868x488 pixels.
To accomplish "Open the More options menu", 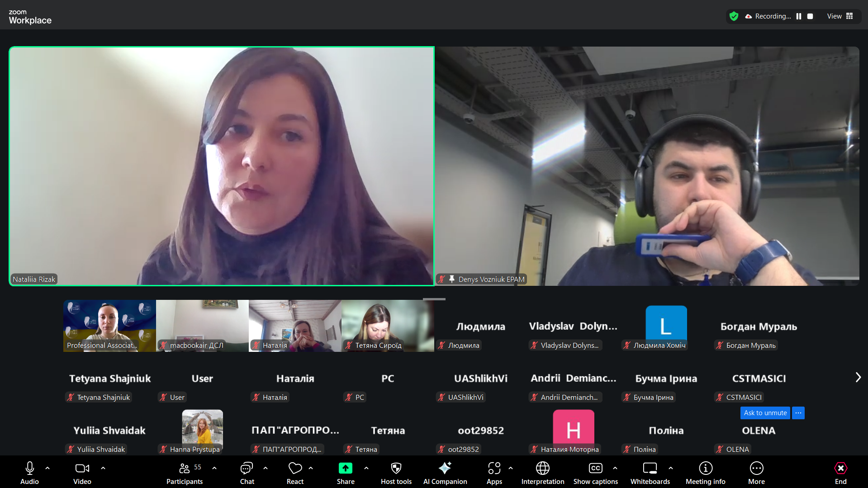I will point(756,473).
